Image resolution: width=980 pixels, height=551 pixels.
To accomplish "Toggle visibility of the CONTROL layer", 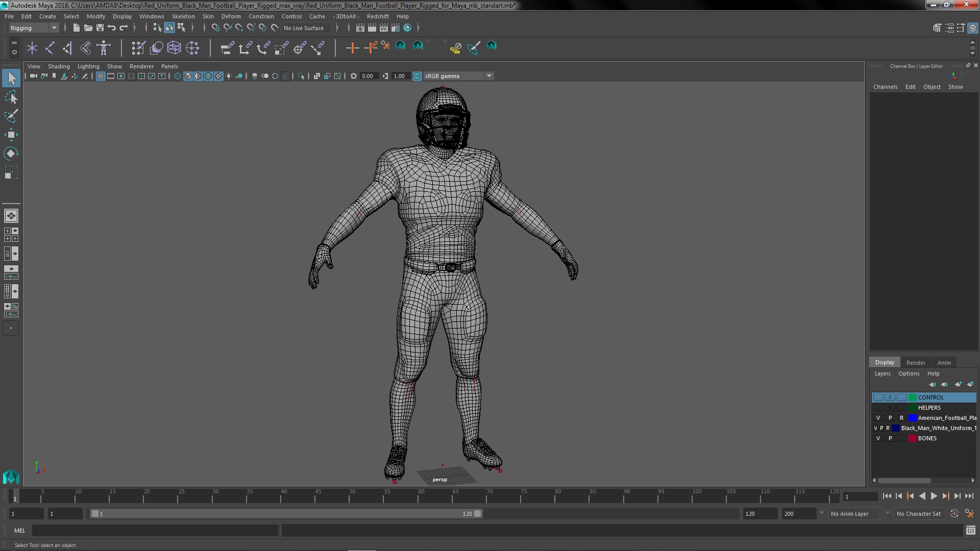I will pyautogui.click(x=878, y=397).
